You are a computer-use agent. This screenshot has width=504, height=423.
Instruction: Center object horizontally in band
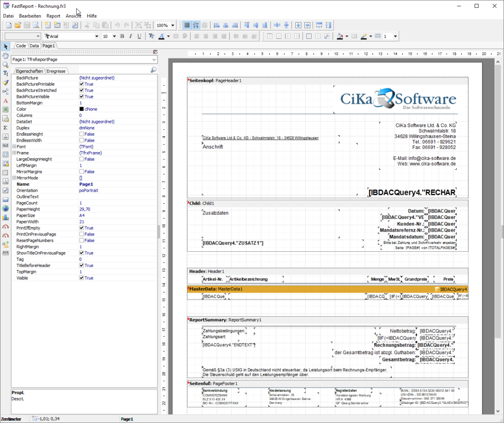point(298,25)
